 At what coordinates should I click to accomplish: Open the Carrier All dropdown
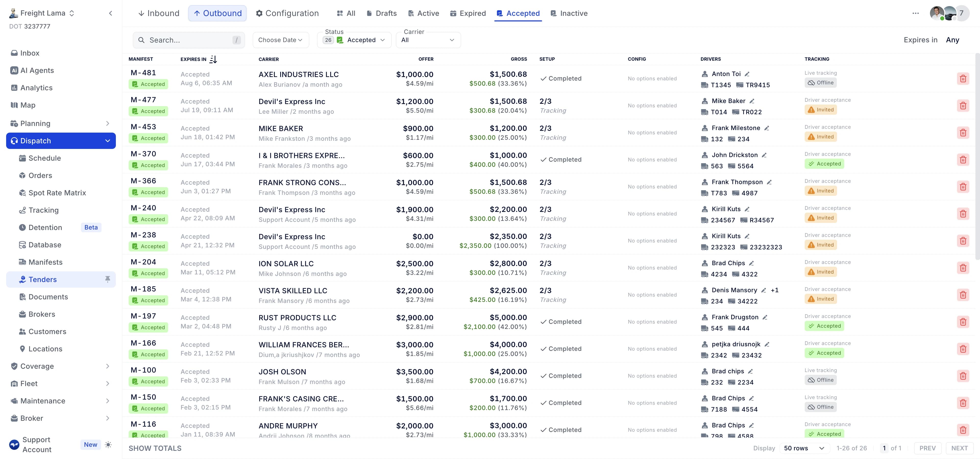pos(428,40)
